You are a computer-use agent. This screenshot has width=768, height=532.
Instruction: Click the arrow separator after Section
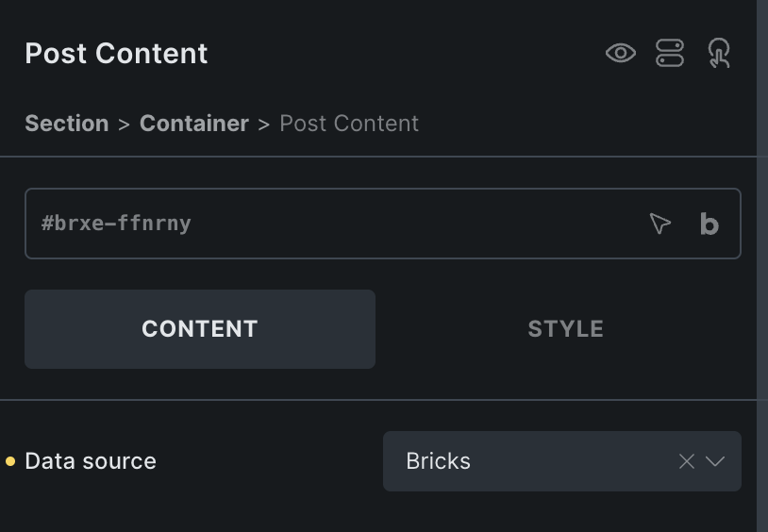(x=124, y=125)
